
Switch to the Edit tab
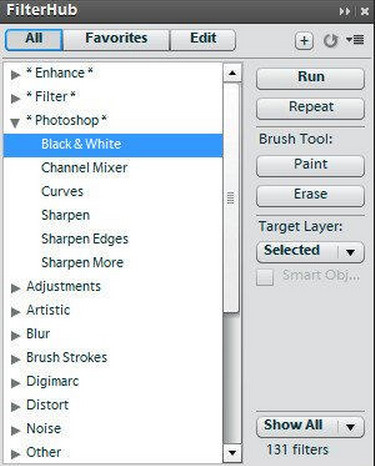(x=203, y=39)
